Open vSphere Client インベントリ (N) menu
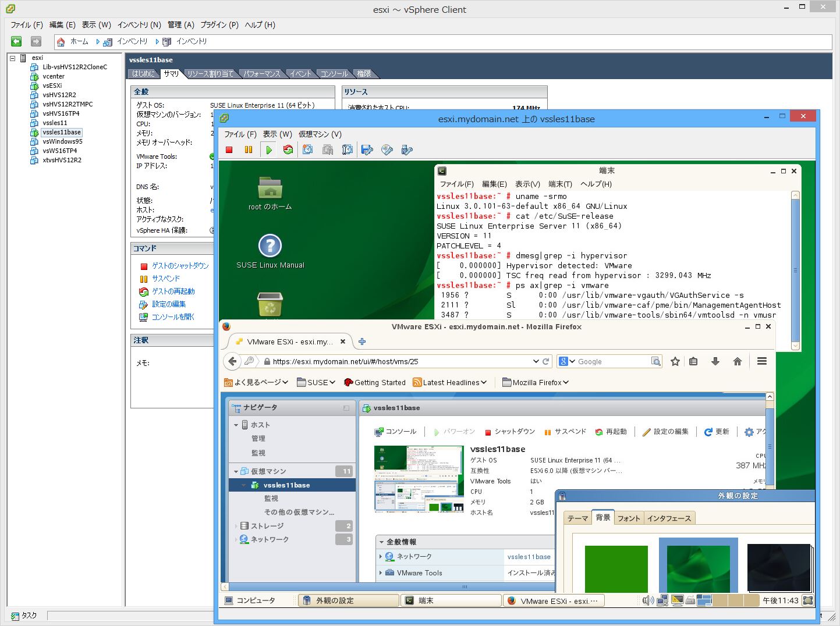840x626 pixels. pyautogui.click(x=139, y=25)
